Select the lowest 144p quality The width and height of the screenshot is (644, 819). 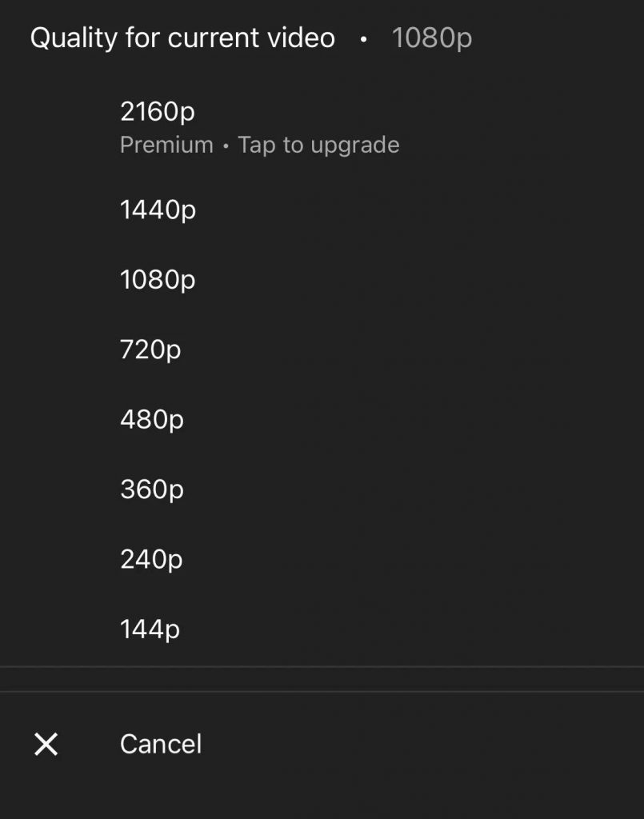(x=150, y=629)
